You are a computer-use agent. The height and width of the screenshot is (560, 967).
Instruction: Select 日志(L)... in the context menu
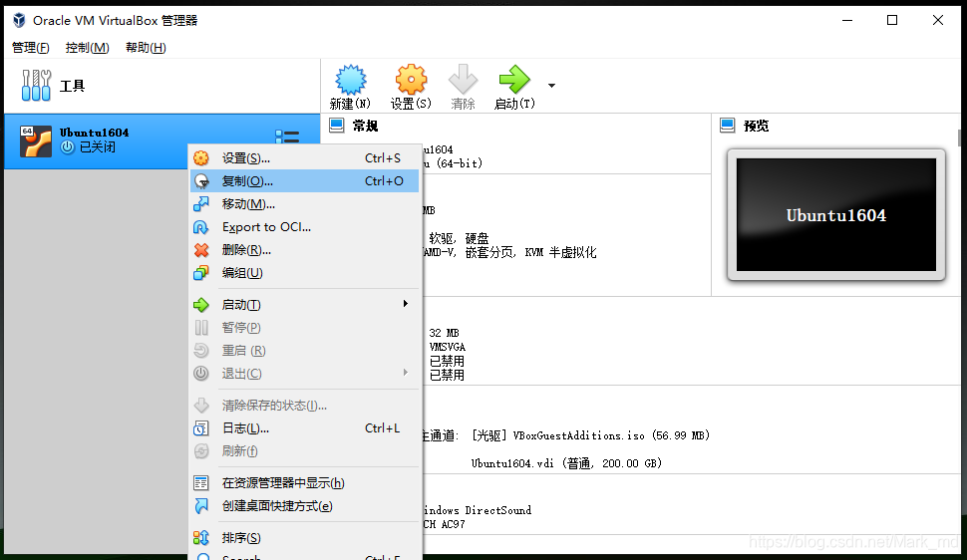(305, 428)
